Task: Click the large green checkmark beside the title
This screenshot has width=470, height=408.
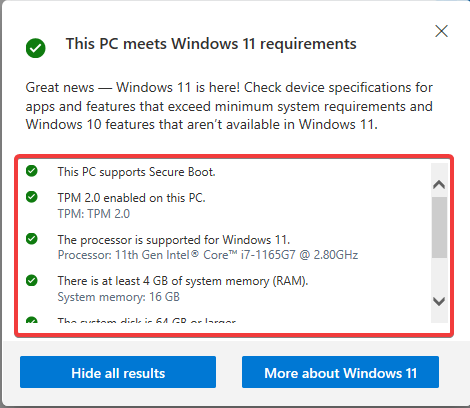Action: [36, 48]
